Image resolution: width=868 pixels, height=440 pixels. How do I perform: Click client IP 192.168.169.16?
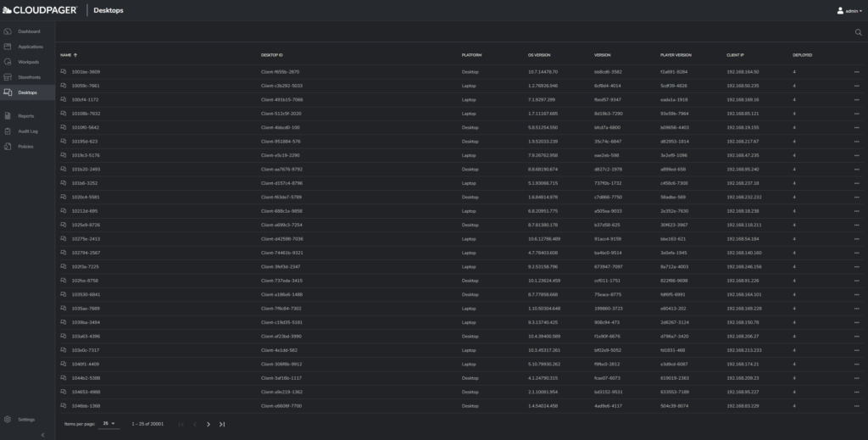[743, 100]
